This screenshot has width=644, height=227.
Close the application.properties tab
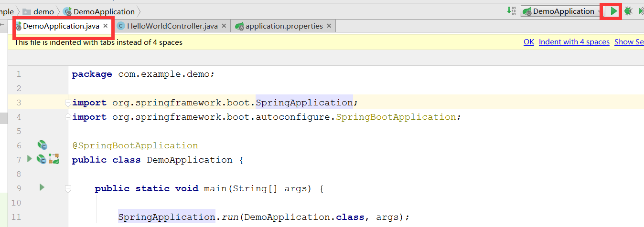pyautogui.click(x=329, y=26)
